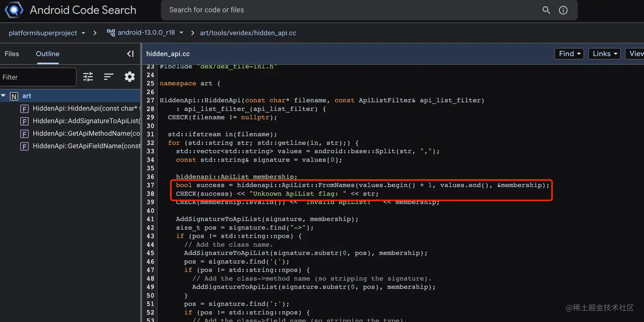644x322 pixels.
Task: Click 'size_t pos = signature.find' line
Action: click(245, 227)
